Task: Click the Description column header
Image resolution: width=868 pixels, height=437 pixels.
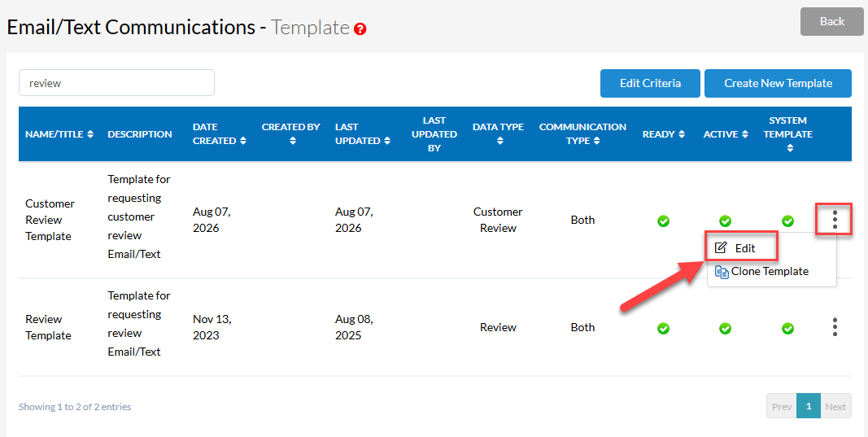Action: [x=140, y=134]
